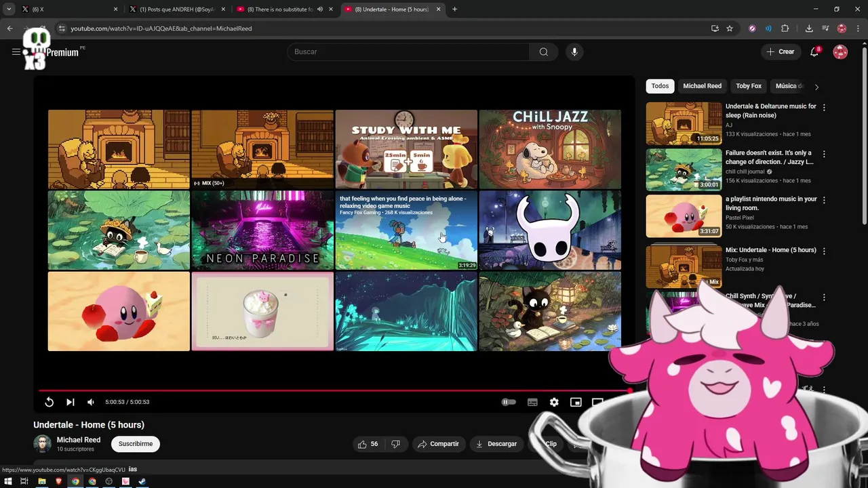Skip to the next video

tap(70, 402)
